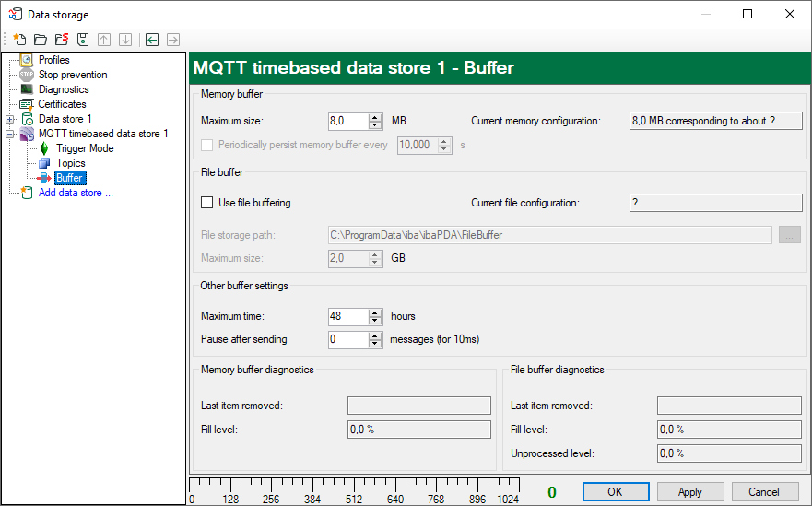This screenshot has height=506, width=812.
Task: Click memory buffer Fill level field
Action: [x=419, y=430]
